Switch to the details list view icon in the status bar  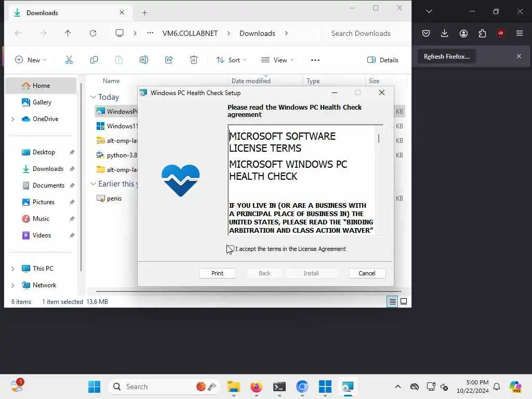click(392, 301)
